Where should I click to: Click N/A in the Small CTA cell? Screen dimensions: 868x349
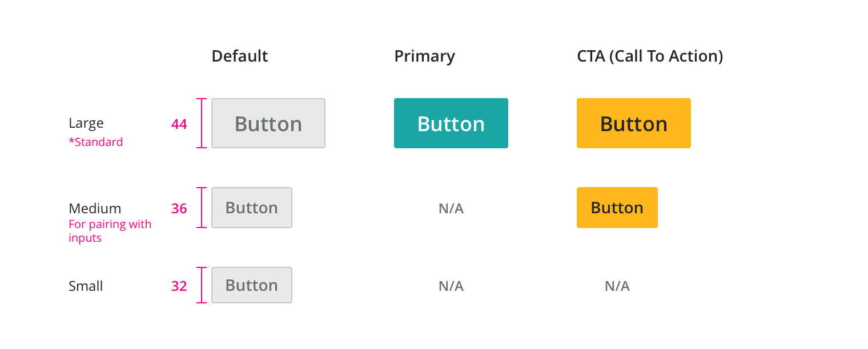pos(617,286)
